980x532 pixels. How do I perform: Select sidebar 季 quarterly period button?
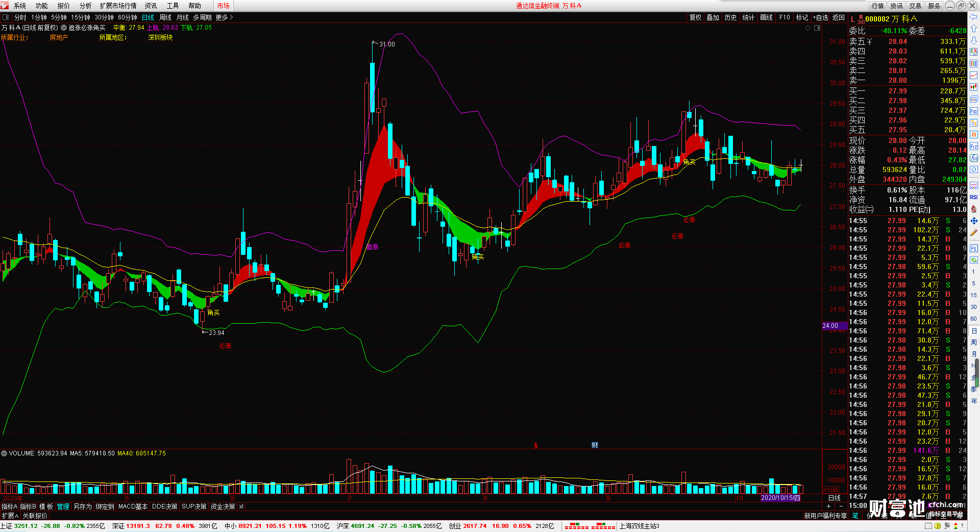click(974, 389)
